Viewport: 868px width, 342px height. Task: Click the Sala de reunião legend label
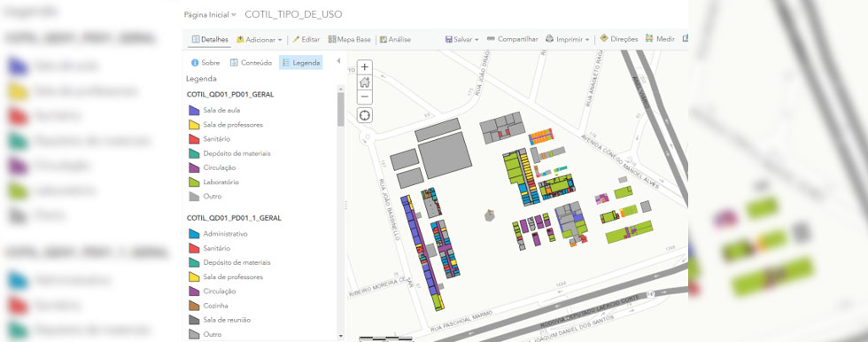228,320
